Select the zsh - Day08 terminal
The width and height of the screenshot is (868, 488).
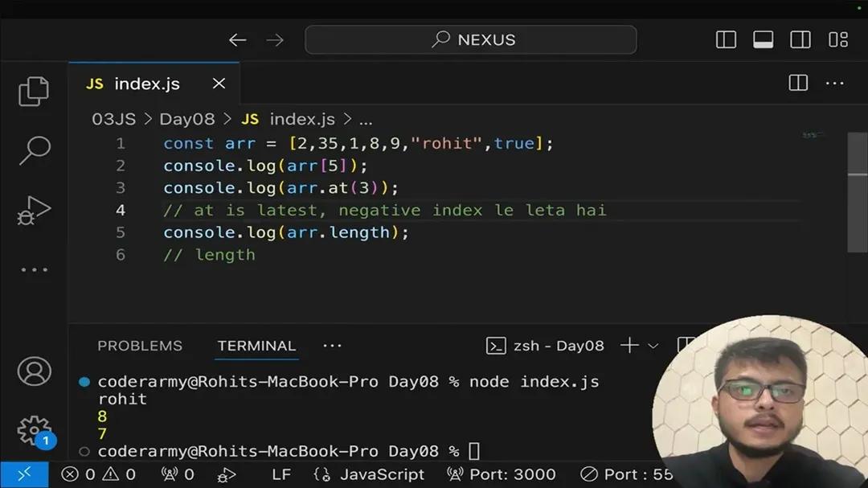click(x=545, y=346)
